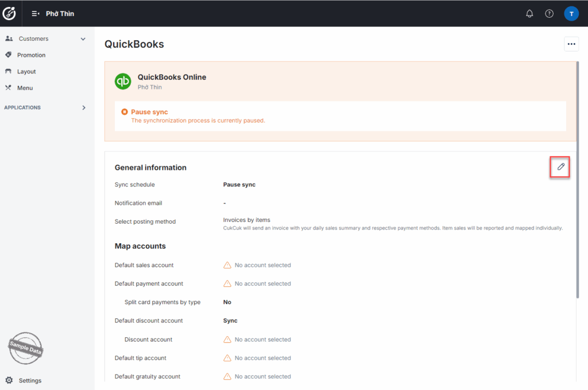588x390 pixels.
Task: Click the help question mark icon
Action: [549, 14]
